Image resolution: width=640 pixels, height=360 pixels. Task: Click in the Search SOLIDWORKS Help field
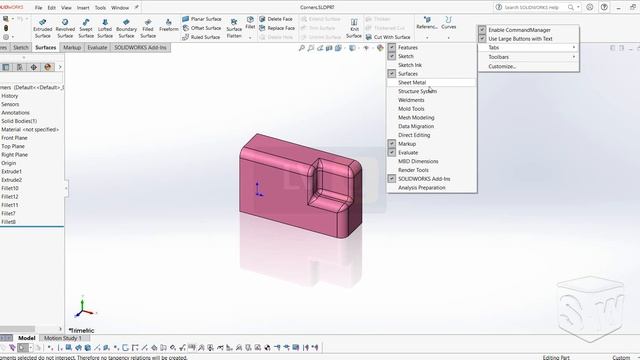(x=531, y=7)
